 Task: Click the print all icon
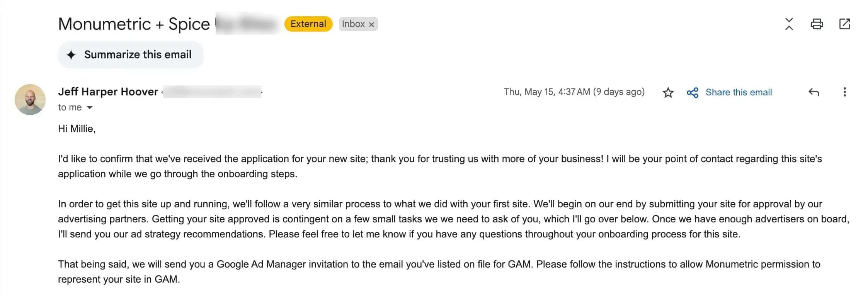point(817,24)
